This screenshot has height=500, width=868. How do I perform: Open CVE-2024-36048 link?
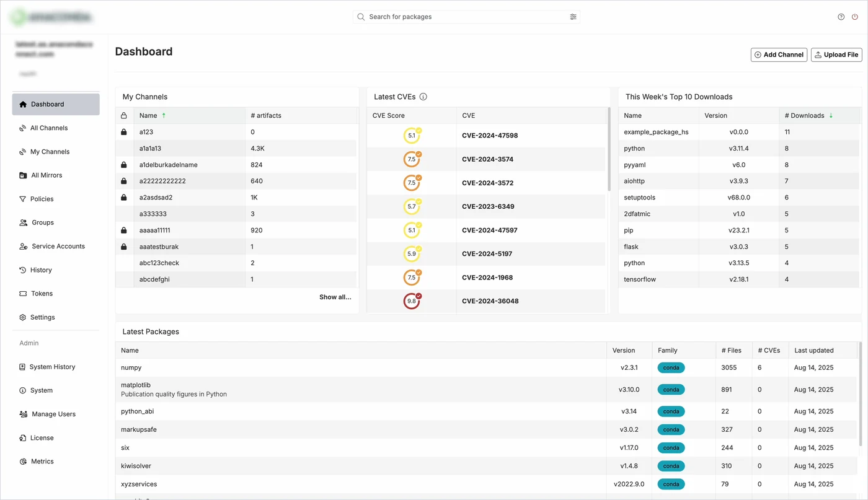point(490,301)
